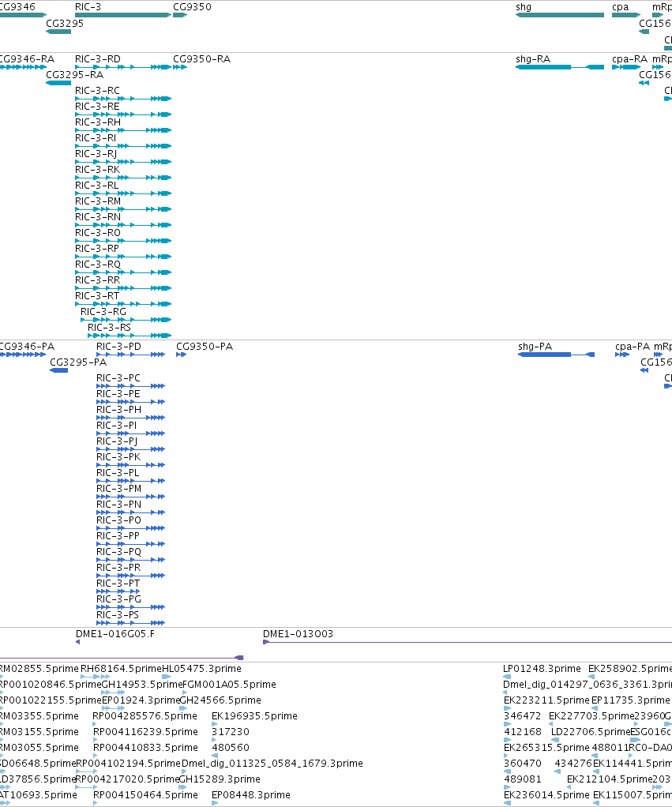The image size is (672, 807).
Task: Select protein RIC-3-PP
Action: pyautogui.click(x=131, y=543)
